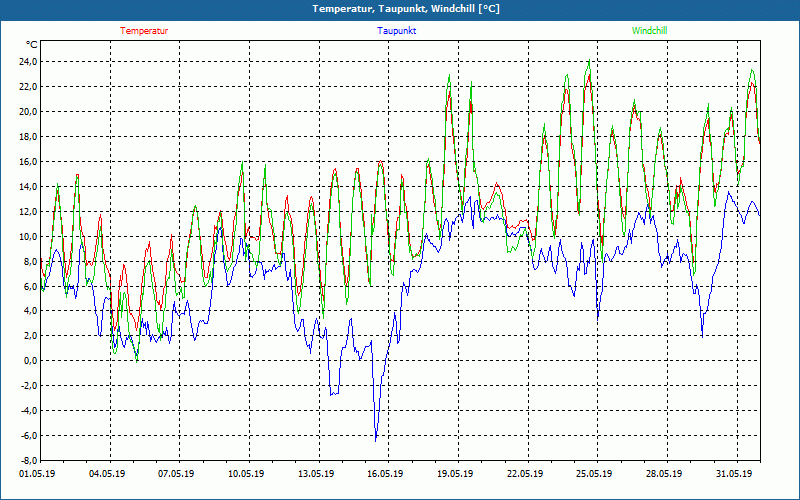This screenshot has height=500, width=800.
Task: Select the 22.05.19 date axis label
Action: click(525, 474)
